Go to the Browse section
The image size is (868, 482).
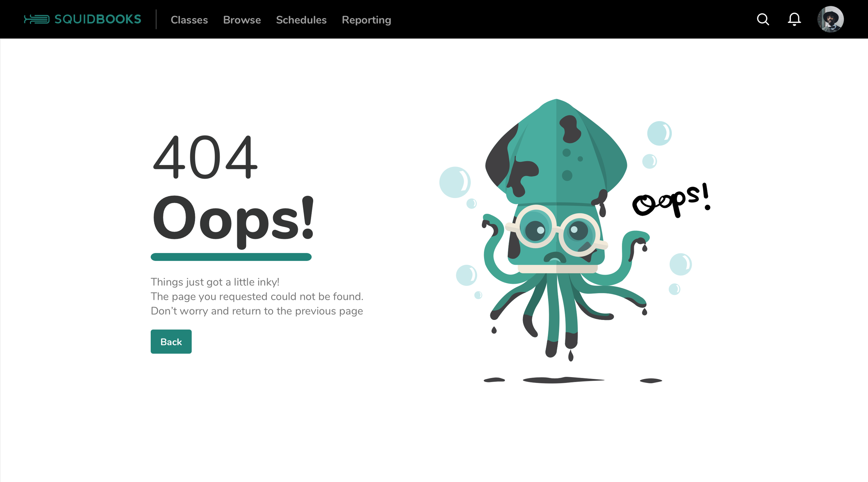(242, 20)
